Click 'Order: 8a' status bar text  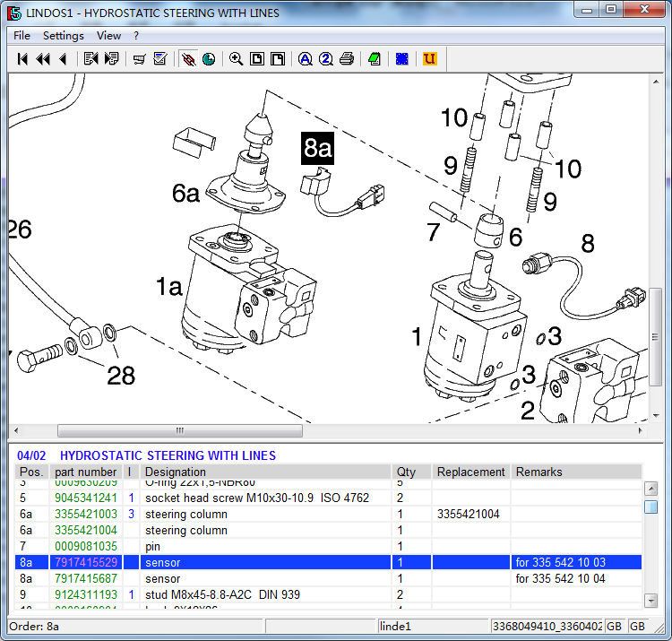coord(34,627)
